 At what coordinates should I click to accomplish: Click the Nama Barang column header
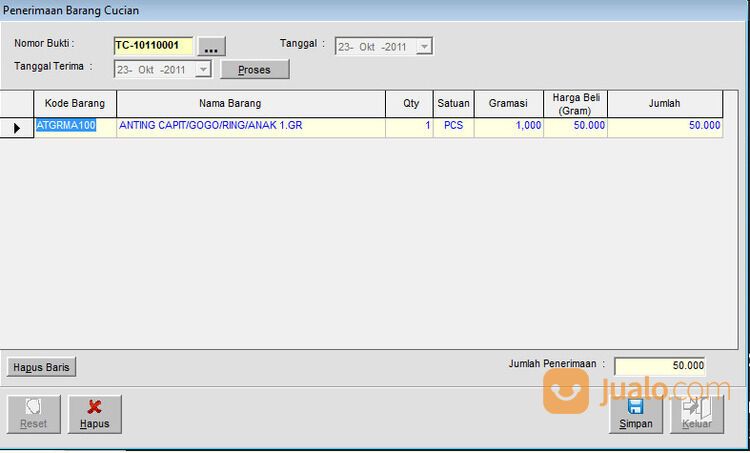tap(251, 104)
